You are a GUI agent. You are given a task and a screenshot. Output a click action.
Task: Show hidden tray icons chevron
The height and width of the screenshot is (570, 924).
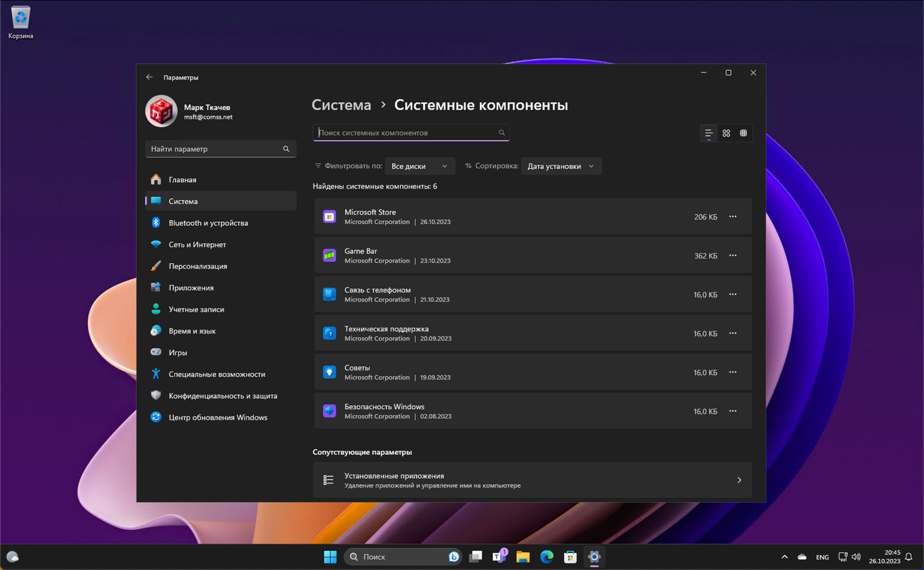(x=784, y=557)
